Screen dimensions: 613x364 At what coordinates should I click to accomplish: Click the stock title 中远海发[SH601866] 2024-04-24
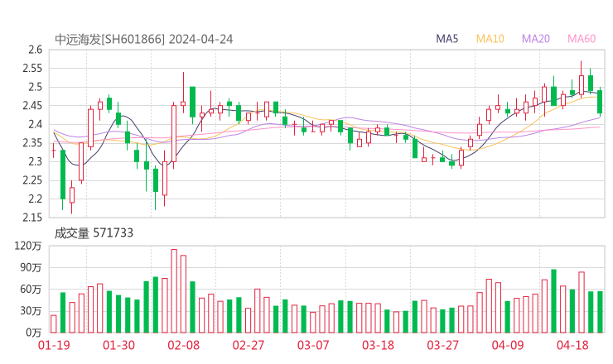144,40
